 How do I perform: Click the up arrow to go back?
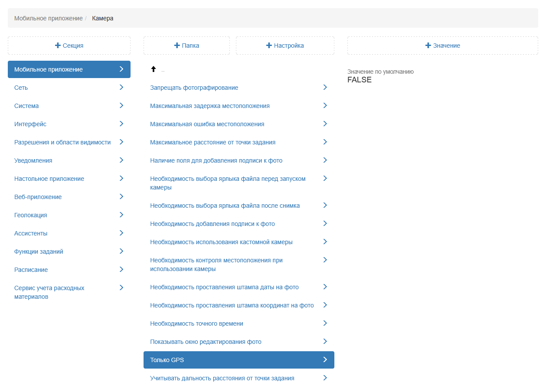pos(153,69)
